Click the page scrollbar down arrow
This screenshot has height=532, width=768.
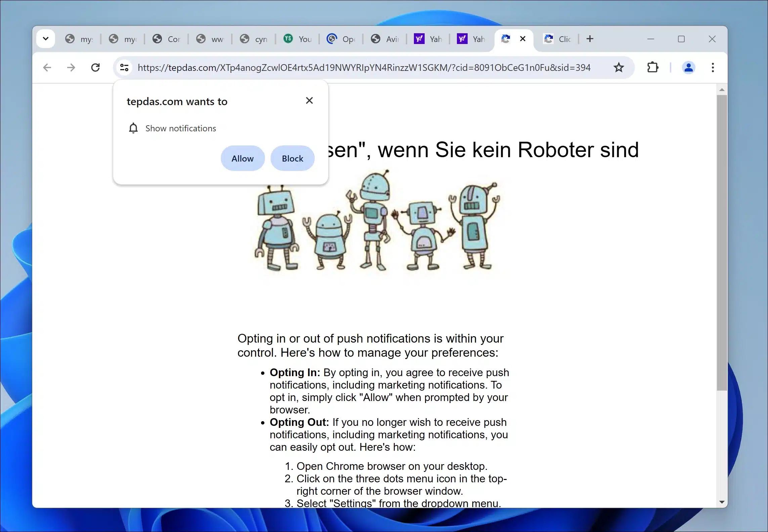click(722, 502)
